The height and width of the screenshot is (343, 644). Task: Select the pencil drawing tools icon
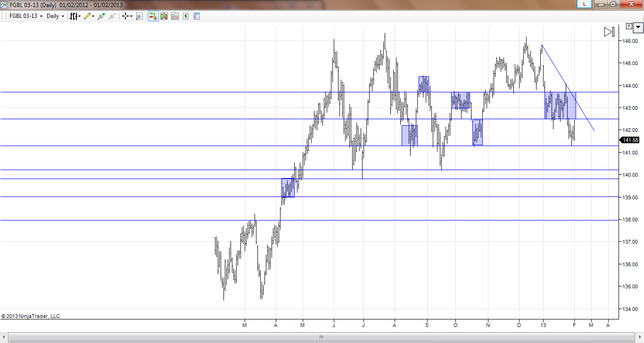click(87, 16)
